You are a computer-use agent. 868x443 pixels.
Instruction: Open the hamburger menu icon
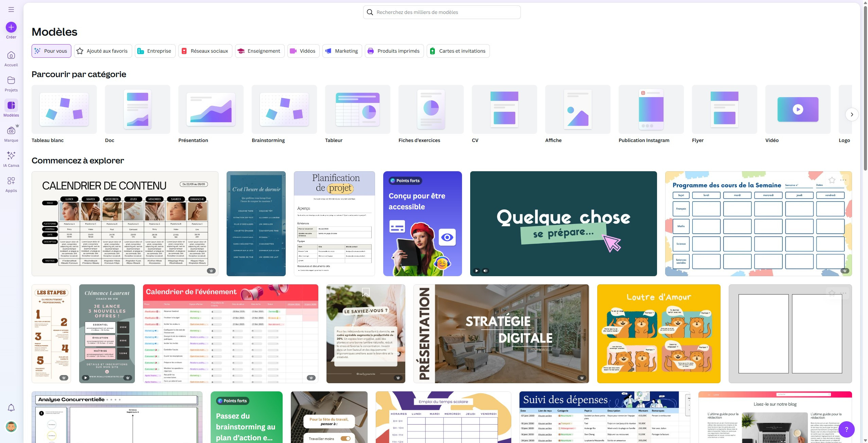tap(11, 10)
